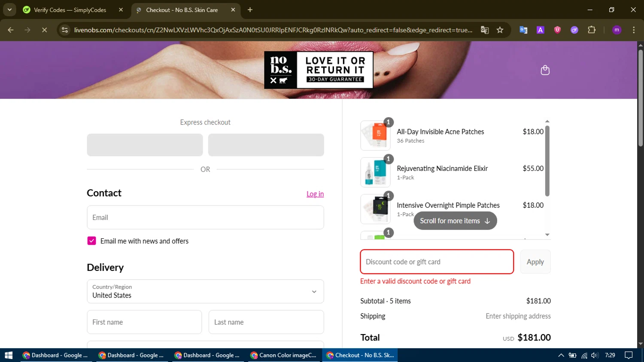Focus the Discount code or gift card field
The height and width of the screenshot is (362, 644).
pyautogui.click(x=437, y=262)
